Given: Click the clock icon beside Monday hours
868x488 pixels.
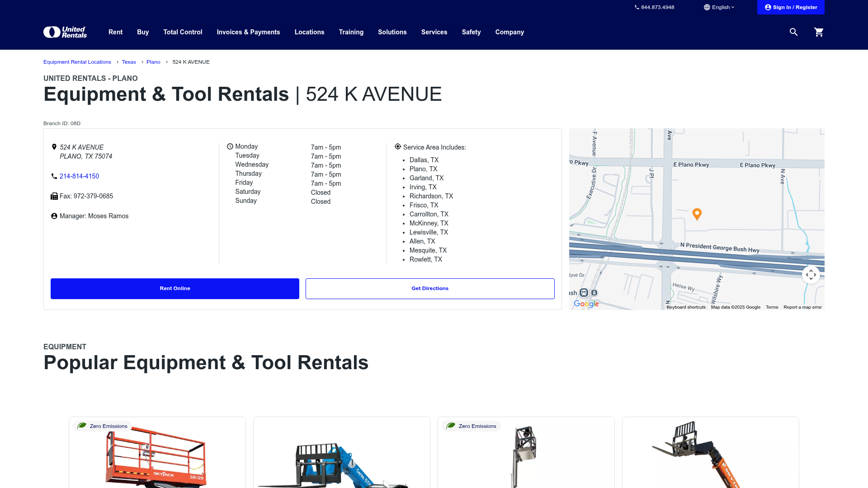Looking at the screenshot, I should [230, 146].
